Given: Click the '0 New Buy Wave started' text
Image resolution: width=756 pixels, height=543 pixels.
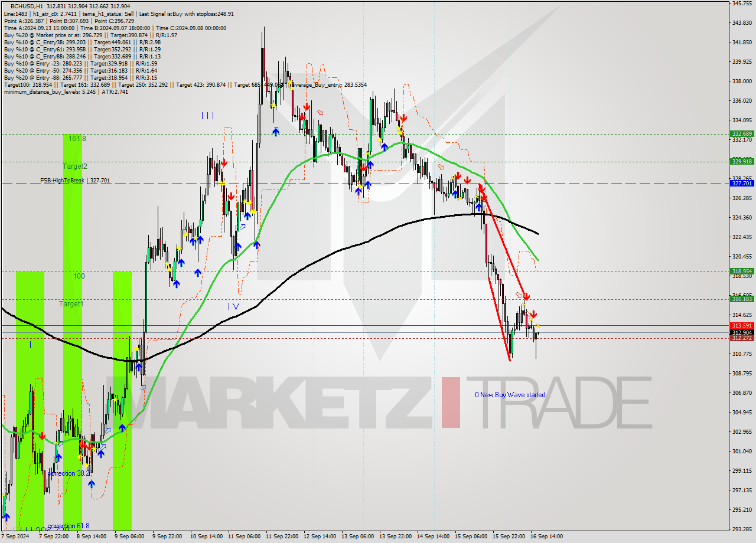Looking at the screenshot, I should [510, 395].
